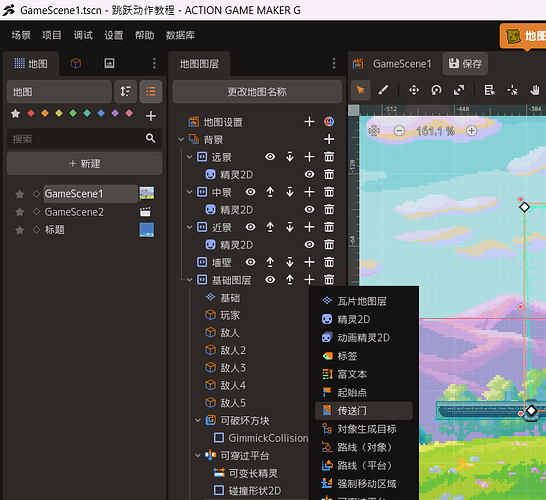546x500 pixels.
Task: Choose 传送门 from the add menu
Action: click(x=364, y=411)
